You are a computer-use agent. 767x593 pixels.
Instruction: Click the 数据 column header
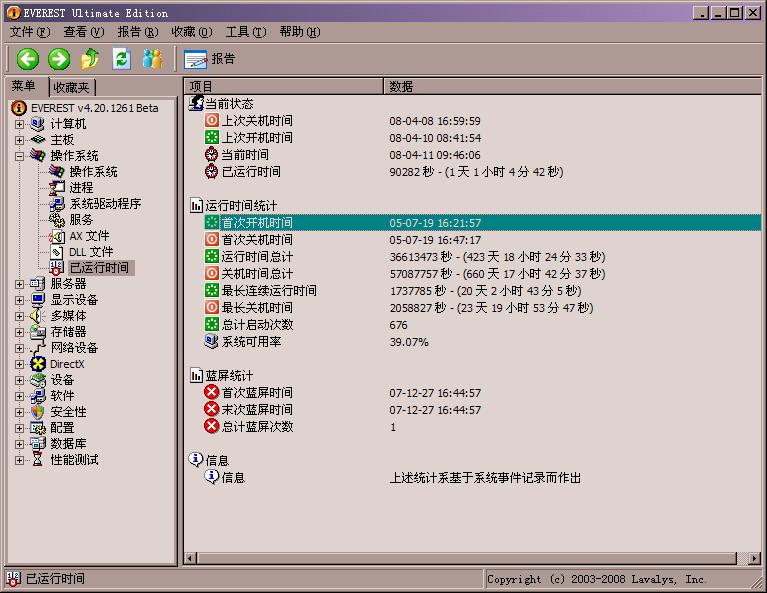click(x=573, y=87)
